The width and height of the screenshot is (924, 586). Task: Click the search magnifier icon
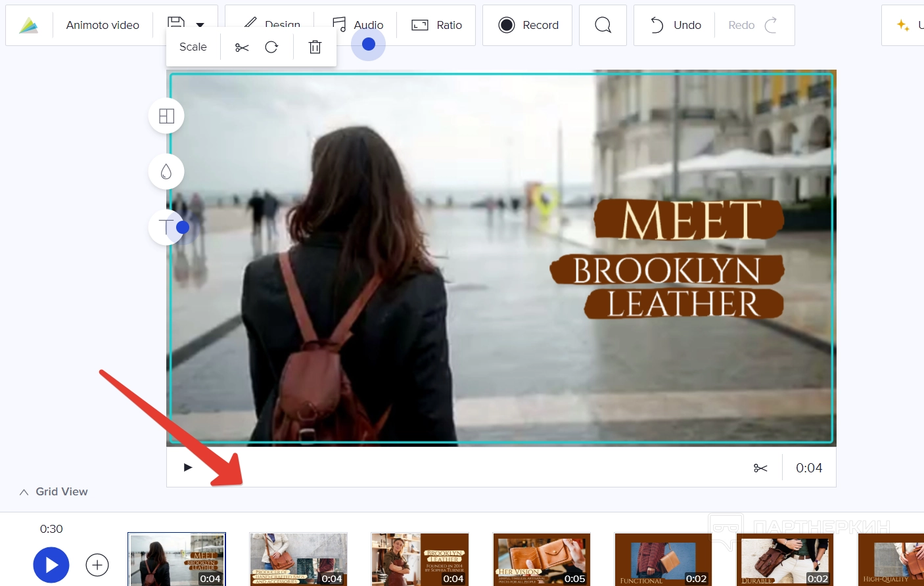(603, 26)
